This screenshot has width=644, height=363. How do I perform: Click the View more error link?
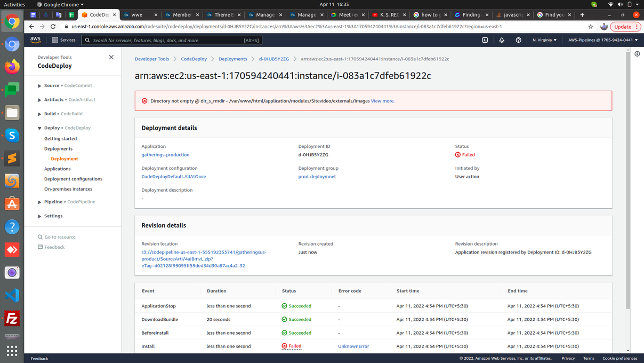pyautogui.click(x=383, y=101)
